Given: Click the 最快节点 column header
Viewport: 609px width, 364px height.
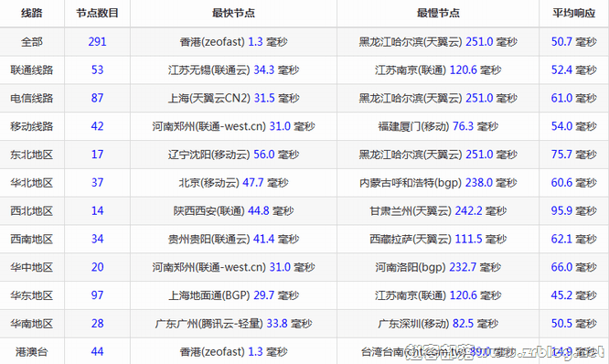Looking at the screenshot, I should (233, 13).
